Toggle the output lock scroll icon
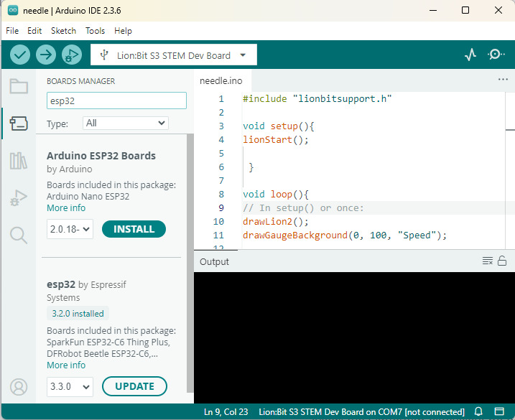This screenshot has height=420, width=515. pos(502,261)
